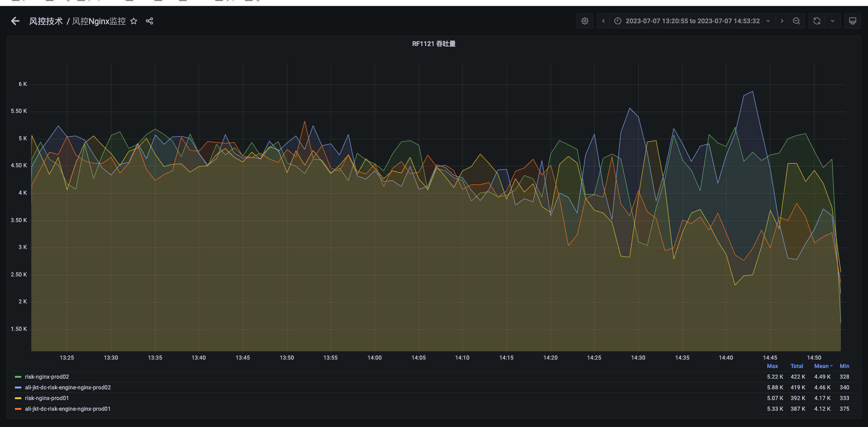Open the time range picker
The image size is (868, 427).
(x=693, y=21)
